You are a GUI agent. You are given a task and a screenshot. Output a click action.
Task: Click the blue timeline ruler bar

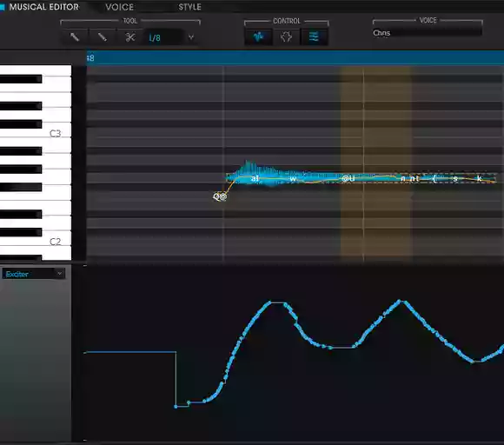(x=295, y=58)
